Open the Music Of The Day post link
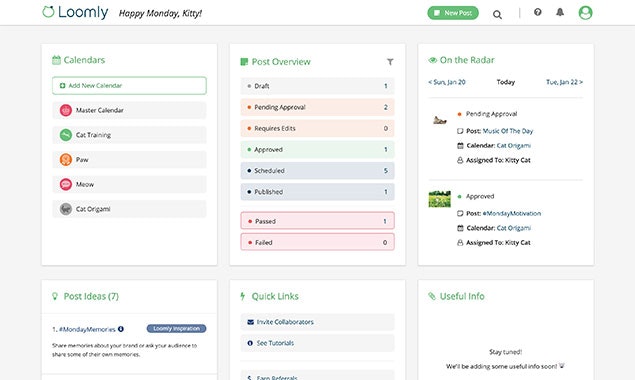This screenshot has height=380, width=635. pyautogui.click(x=508, y=131)
